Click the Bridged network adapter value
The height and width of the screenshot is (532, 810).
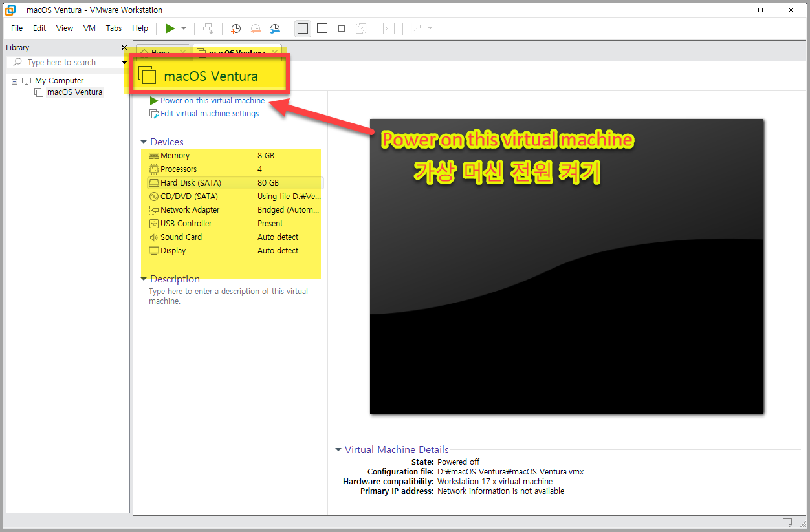point(289,210)
